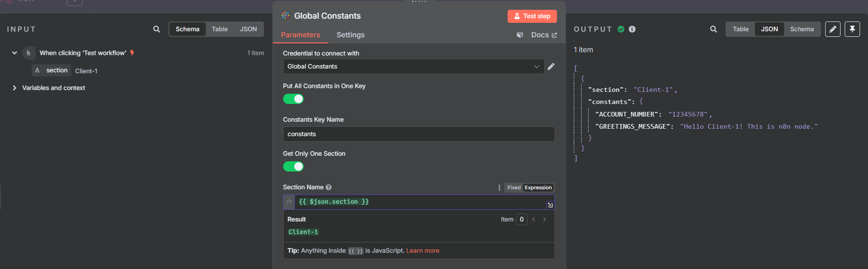868x269 pixels.
Task: Click the "section" key in output JSON
Action: click(605, 90)
